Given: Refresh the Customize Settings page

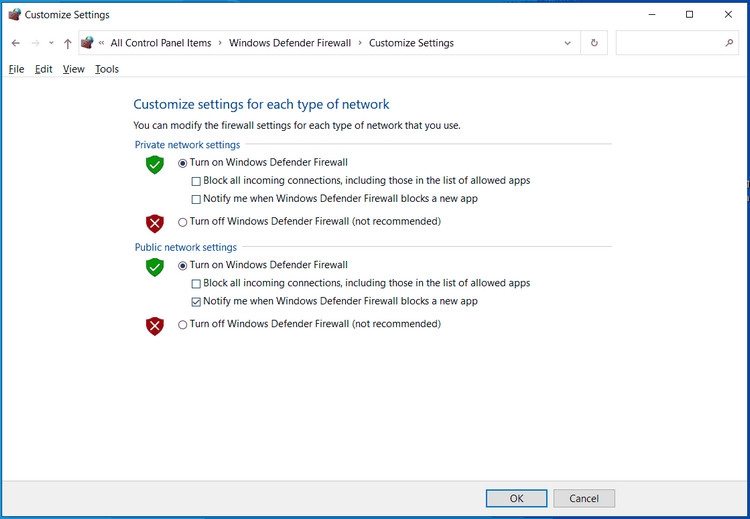Looking at the screenshot, I should [594, 43].
